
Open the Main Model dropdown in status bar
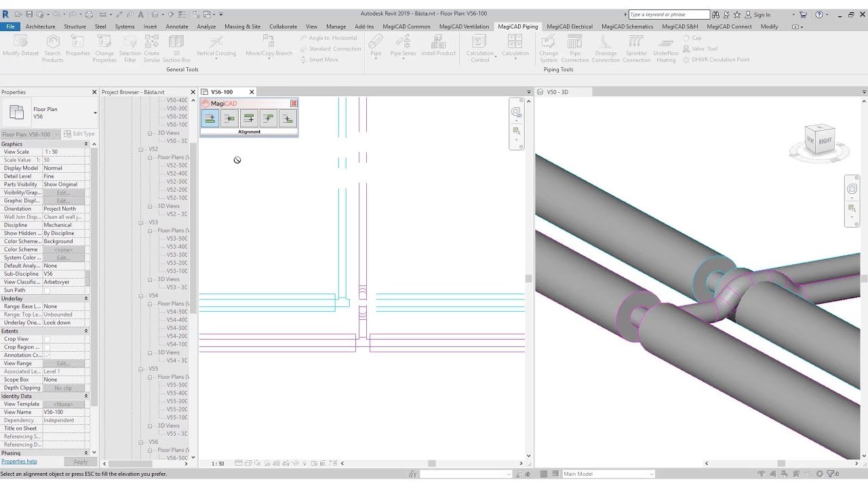[650, 474]
